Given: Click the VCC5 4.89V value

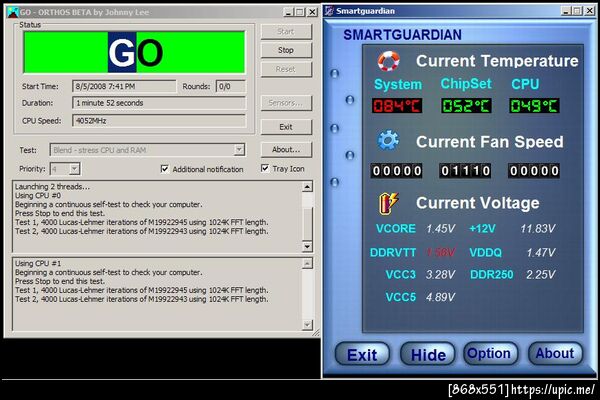Looking at the screenshot, I should 440,297.
